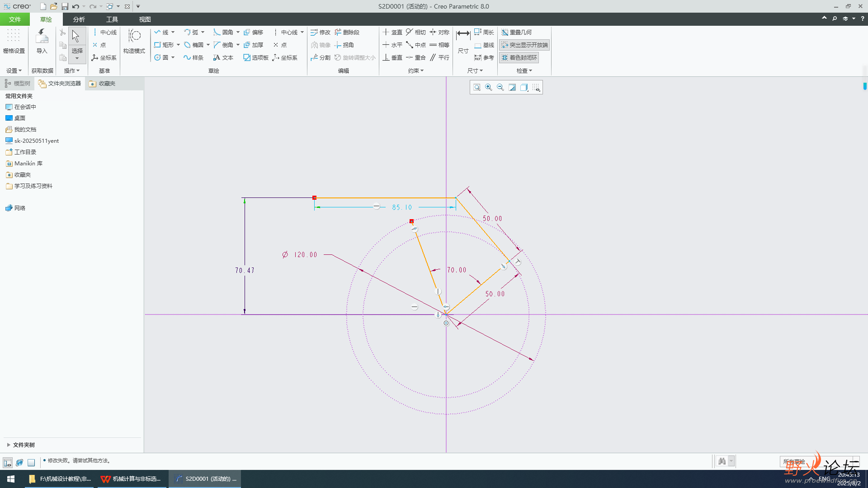Click the 修改 modify tool

point(321,32)
